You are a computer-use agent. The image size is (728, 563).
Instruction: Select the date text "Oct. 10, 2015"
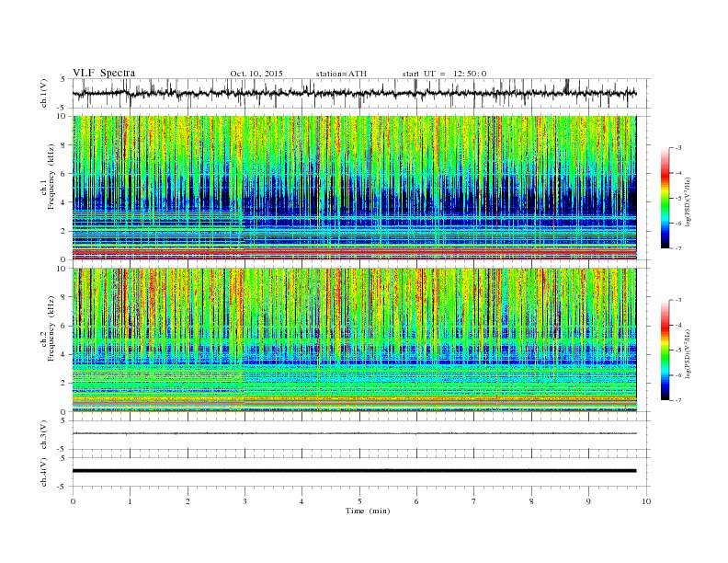pos(256,74)
